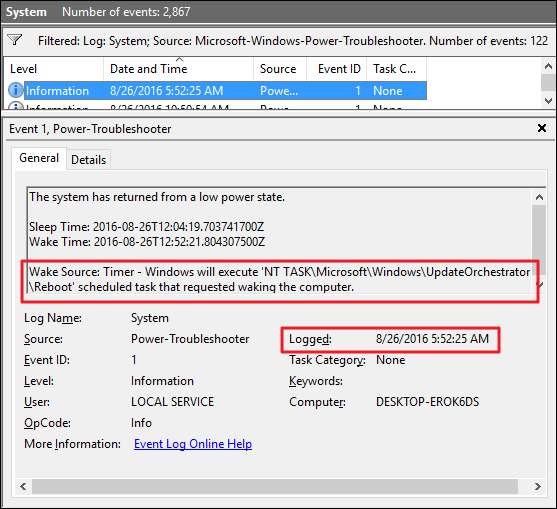Click the filter funnel icon
The width and height of the screenshot is (557, 509).
pyautogui.click(x=15, y=40)
